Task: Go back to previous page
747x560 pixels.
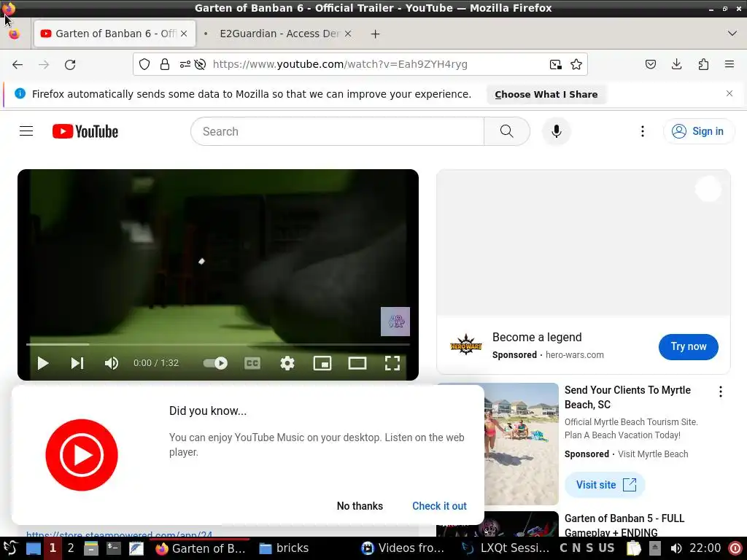Action: [18, 64]
